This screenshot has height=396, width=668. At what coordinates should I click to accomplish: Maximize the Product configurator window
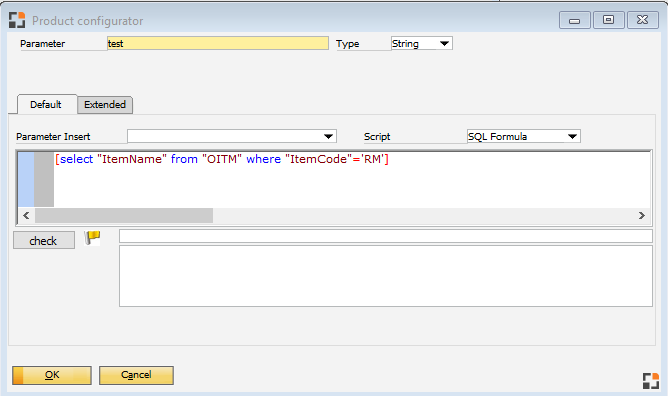[608, 20]
